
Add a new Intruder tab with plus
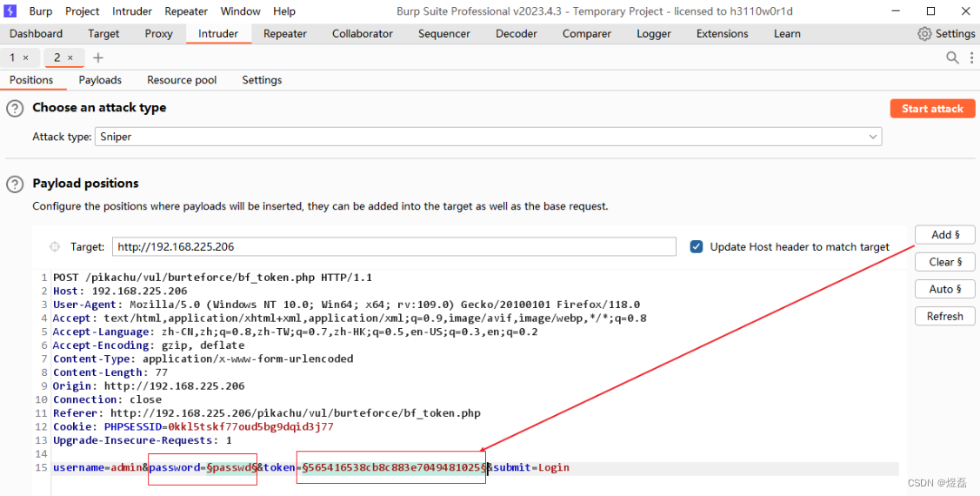[x=98, y=57]
